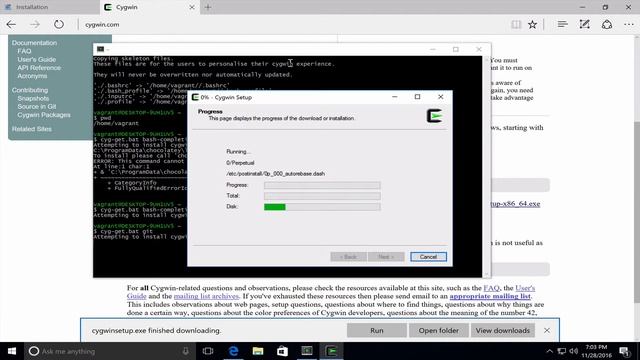This screenshot has width=640, height=360.
Task: Click the Progress bar in Setup
Action: click(x=322, y=185)
